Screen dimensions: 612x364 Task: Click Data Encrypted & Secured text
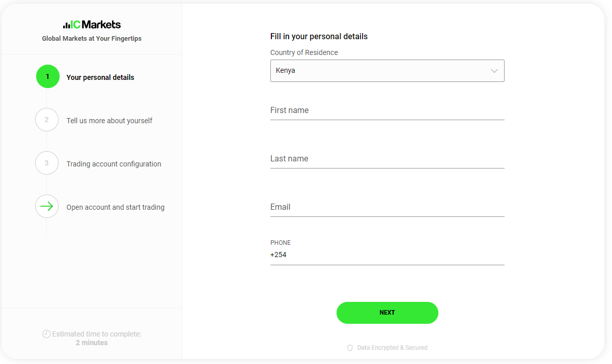[392, 348]
